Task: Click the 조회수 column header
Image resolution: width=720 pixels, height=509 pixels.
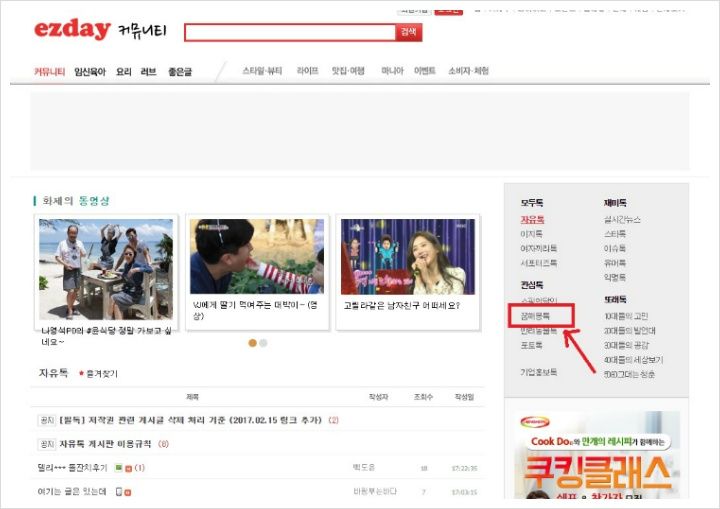Action: 423,397
